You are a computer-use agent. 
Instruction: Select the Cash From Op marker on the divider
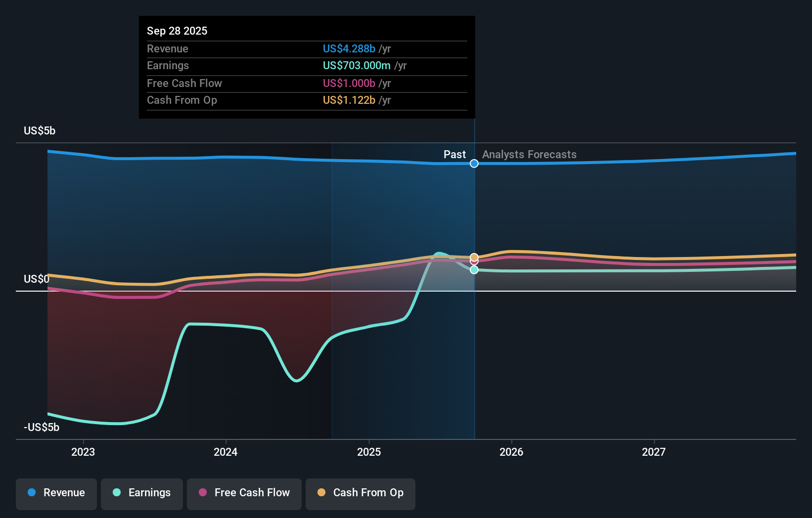click(474, 258)
